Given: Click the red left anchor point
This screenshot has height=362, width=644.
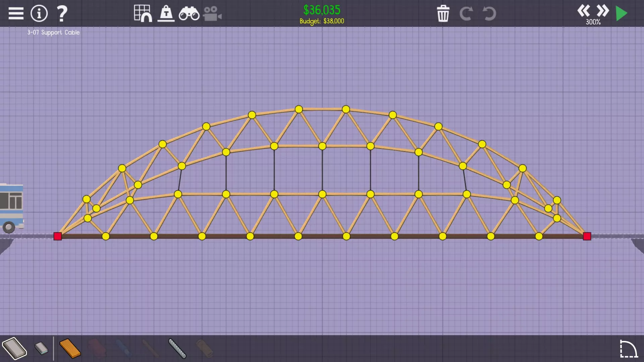Looking at the screenshot, I should click(x=58, y=236).
